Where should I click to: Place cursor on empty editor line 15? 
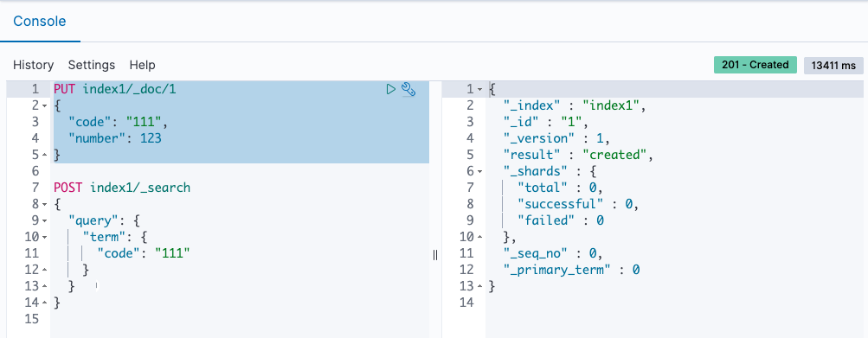[240, 319]
